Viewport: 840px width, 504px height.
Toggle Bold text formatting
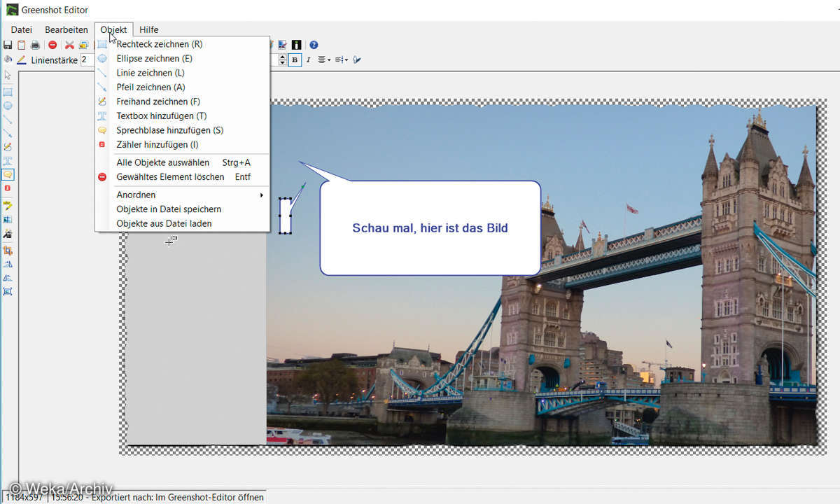[x=295, y=60]
